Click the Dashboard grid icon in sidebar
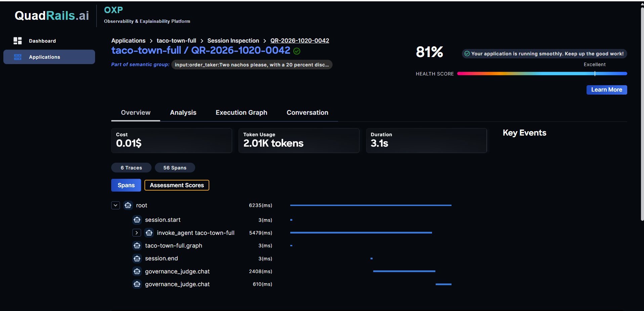644x311 pixels. coord(17,41)
